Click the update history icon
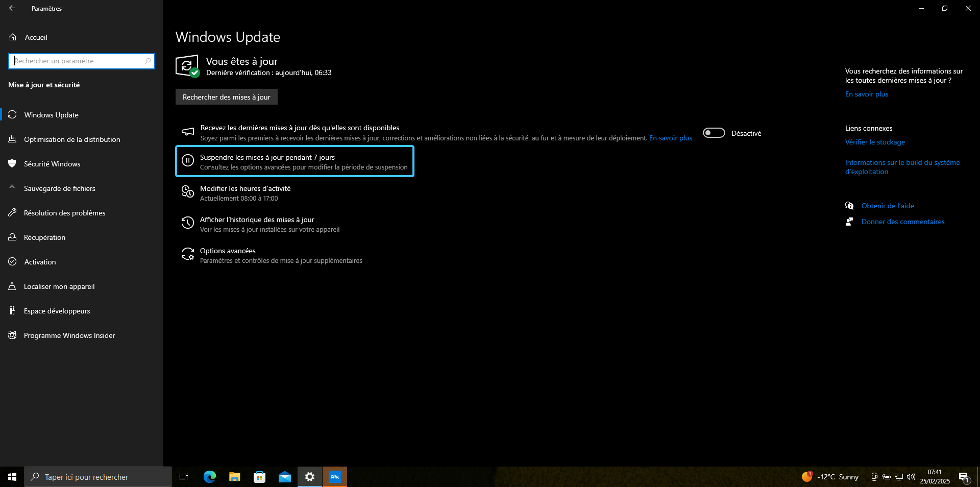The height and width of the screenshot is (487, 980). click(188, 223)
